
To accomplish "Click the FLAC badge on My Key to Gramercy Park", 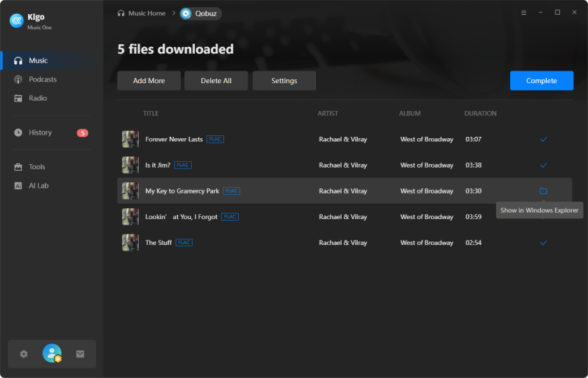I will tap(232, 190).
